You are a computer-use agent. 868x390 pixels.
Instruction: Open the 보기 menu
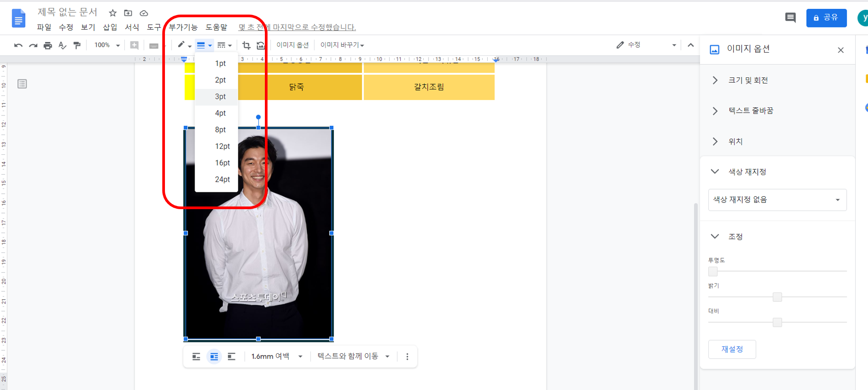click(x=88, y=27)
